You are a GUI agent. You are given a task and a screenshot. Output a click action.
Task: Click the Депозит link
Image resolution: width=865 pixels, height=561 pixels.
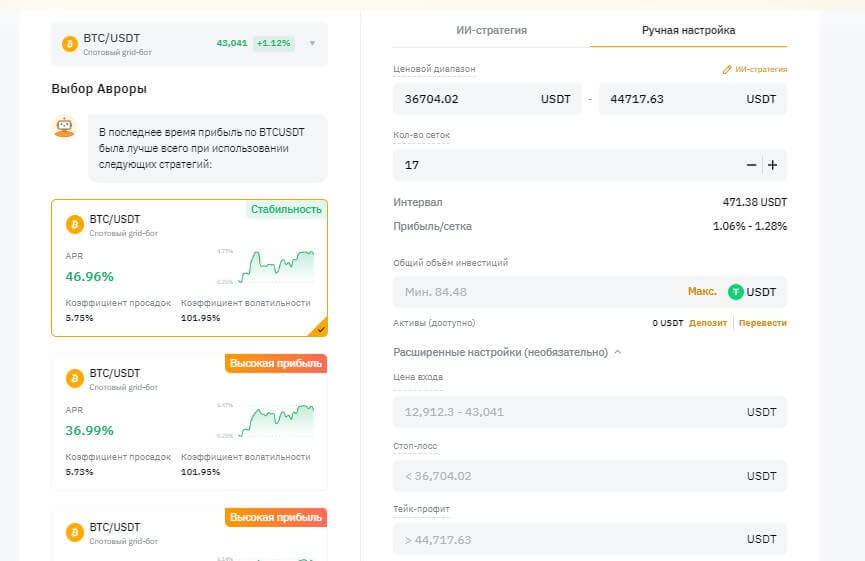[x=708, y=323]
